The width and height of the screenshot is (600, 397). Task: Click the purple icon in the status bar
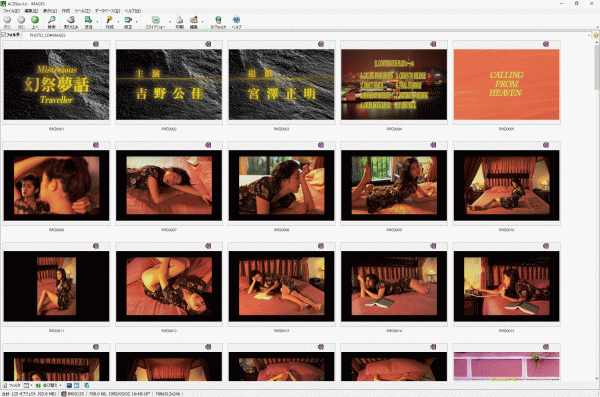[x=64, y=394]
